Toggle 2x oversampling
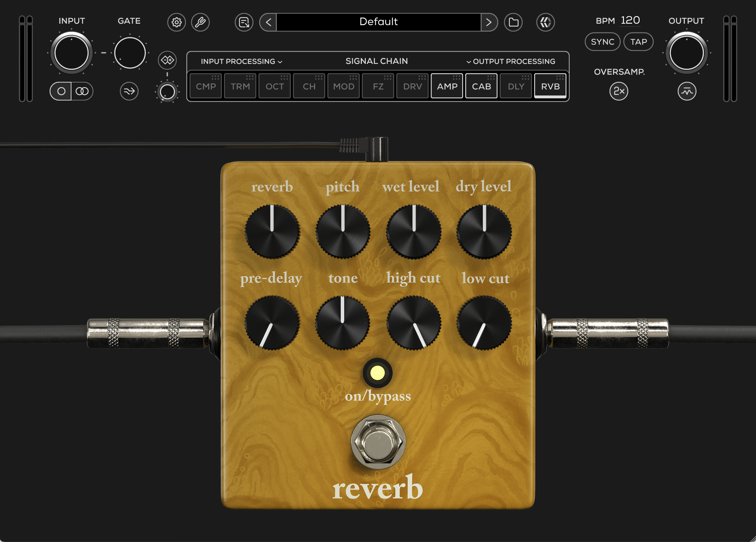The width and height of the screenshot is (756, 542). click(x=619, y=91)
